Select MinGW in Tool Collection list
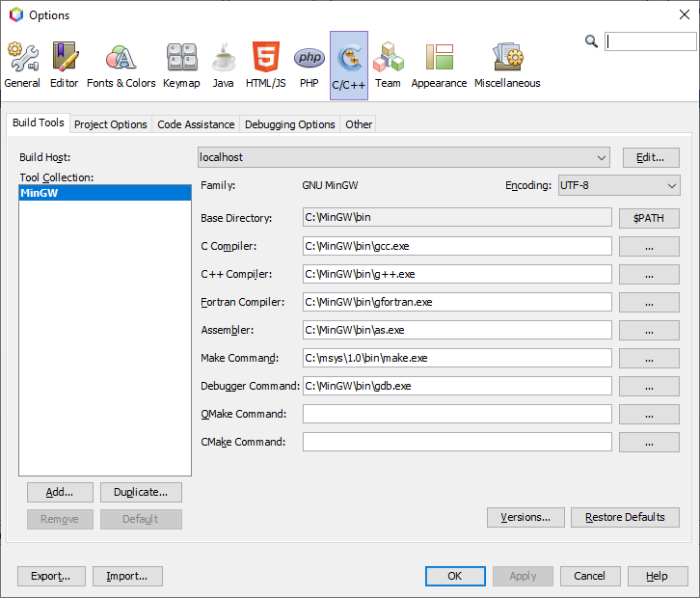The width and height of the screenshot is (700, 598). (x=105, y=193)
